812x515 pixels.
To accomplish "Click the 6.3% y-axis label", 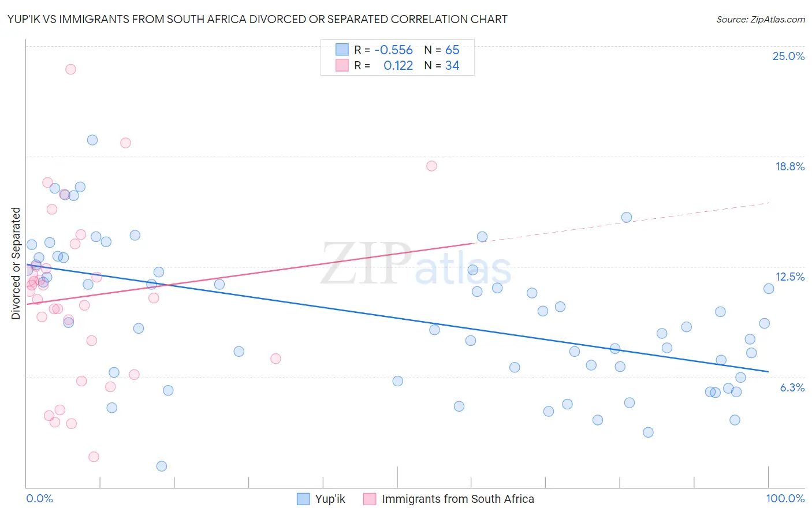I will 792,387.
